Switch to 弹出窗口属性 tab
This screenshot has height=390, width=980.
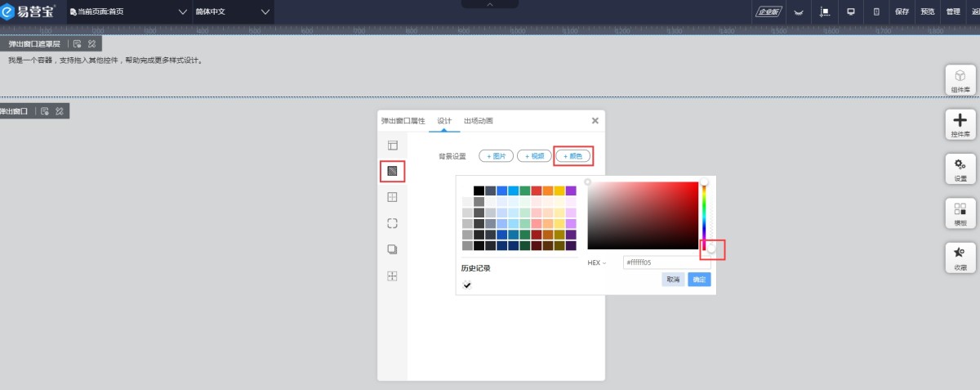pyautogui.click(x=403, y=121)
